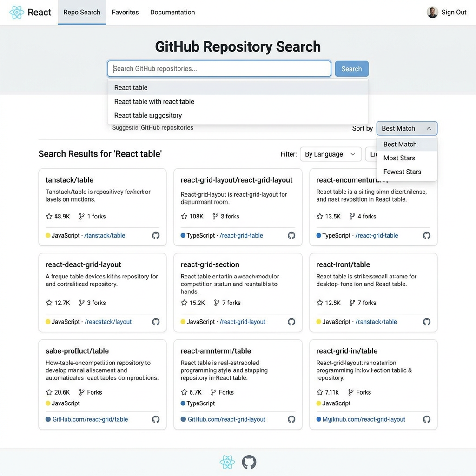Open /react-grid-table link on react-grid-layout card

click(241, 236)
